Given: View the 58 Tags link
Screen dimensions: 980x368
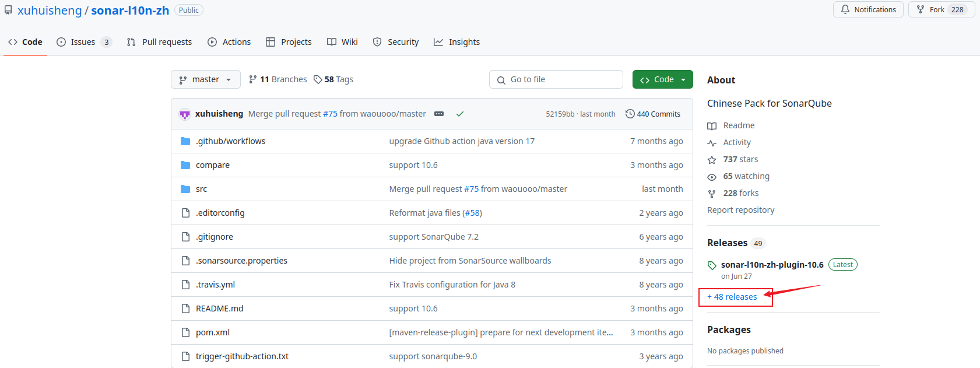Looking at the screenshot, I should tap(333, 79).
